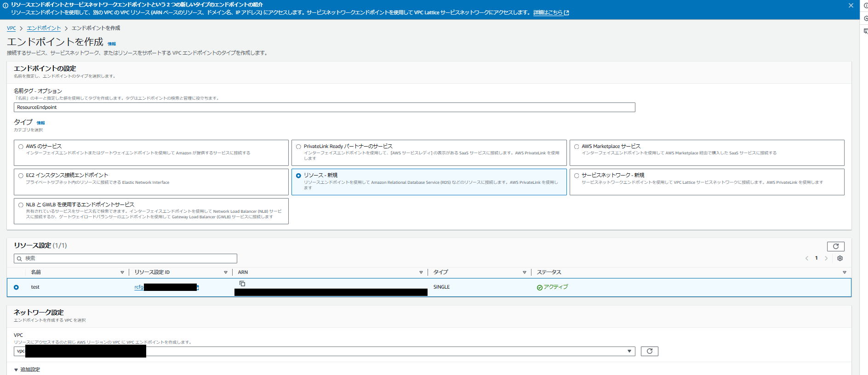868x375 pixels.
Task: Go to previous page of resource list
Action: (806, 258)
